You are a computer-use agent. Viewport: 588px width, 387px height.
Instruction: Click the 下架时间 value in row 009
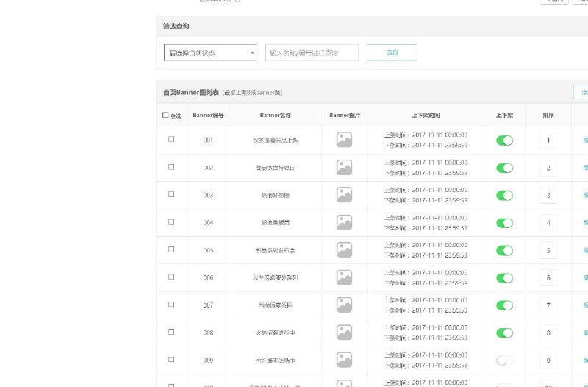coord(440,365)
